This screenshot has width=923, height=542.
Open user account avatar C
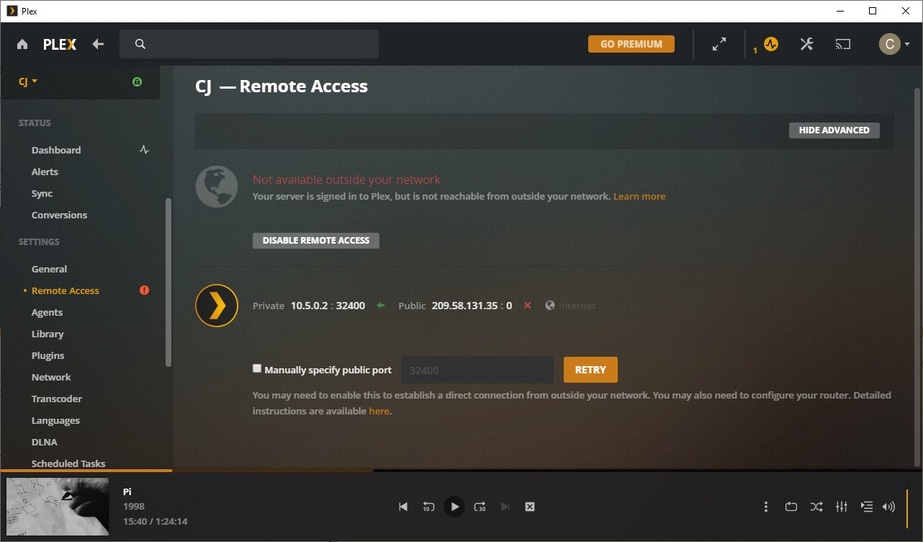click(889, 44)
